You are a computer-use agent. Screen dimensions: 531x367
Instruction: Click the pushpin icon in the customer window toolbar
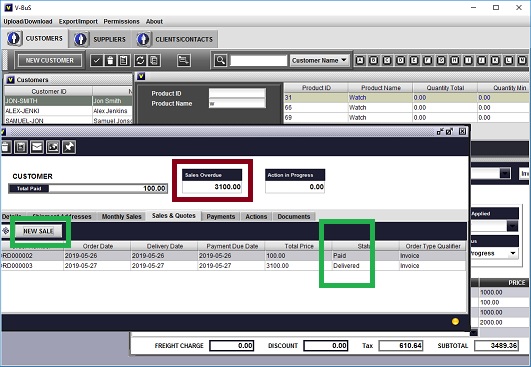(69, 147)
